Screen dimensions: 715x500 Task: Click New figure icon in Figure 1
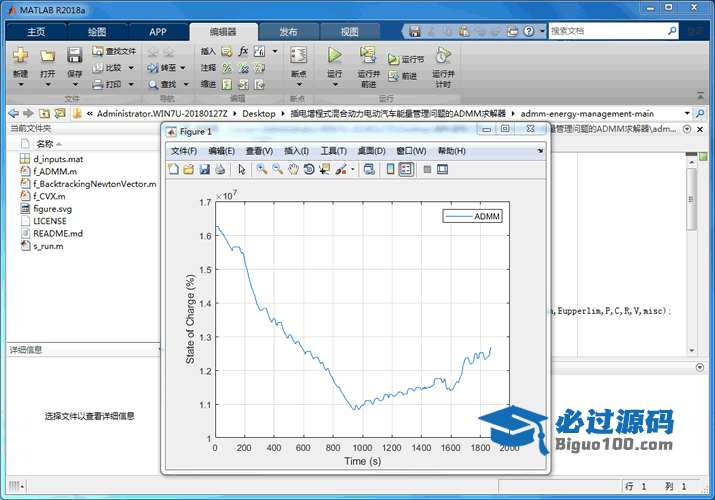173,169
